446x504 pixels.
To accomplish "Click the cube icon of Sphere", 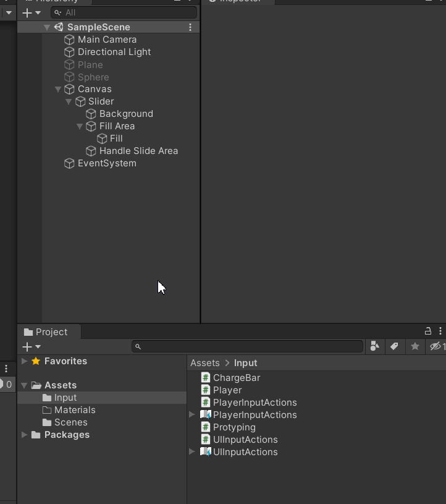I will [69, 77].
